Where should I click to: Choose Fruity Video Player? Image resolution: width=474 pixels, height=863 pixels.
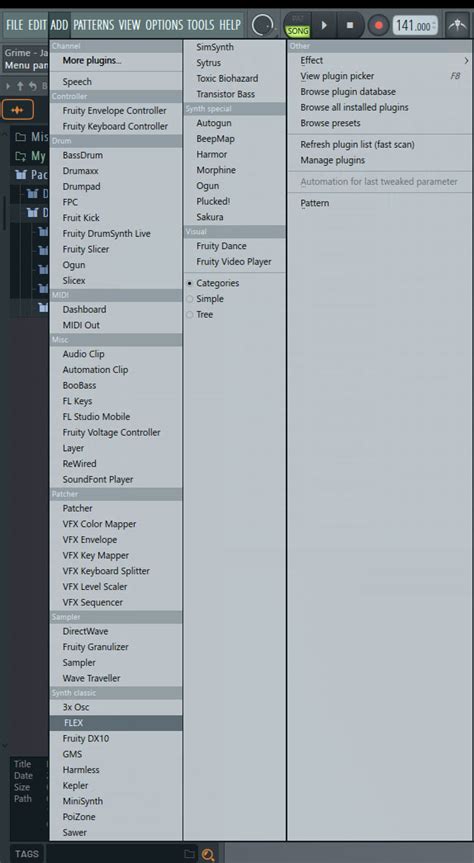click(235, 261)
